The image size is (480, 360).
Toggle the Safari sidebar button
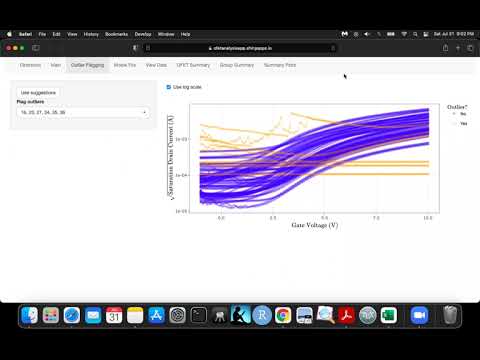(36, 48)
